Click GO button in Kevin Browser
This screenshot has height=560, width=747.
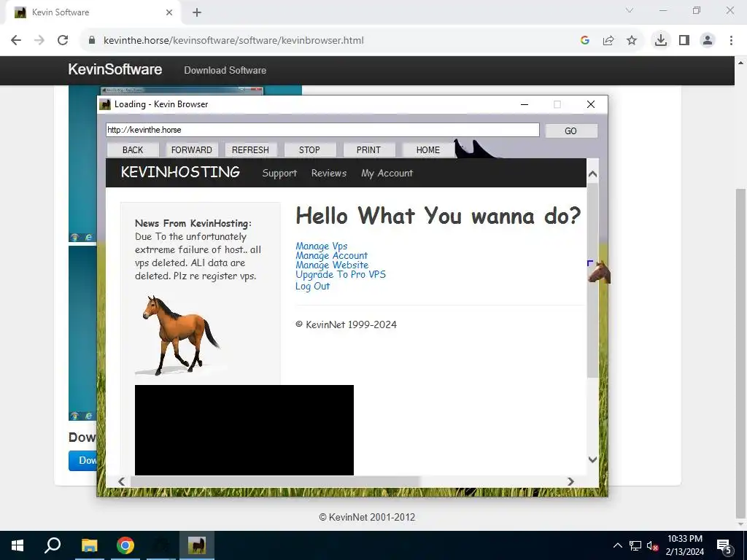point(570,131)
